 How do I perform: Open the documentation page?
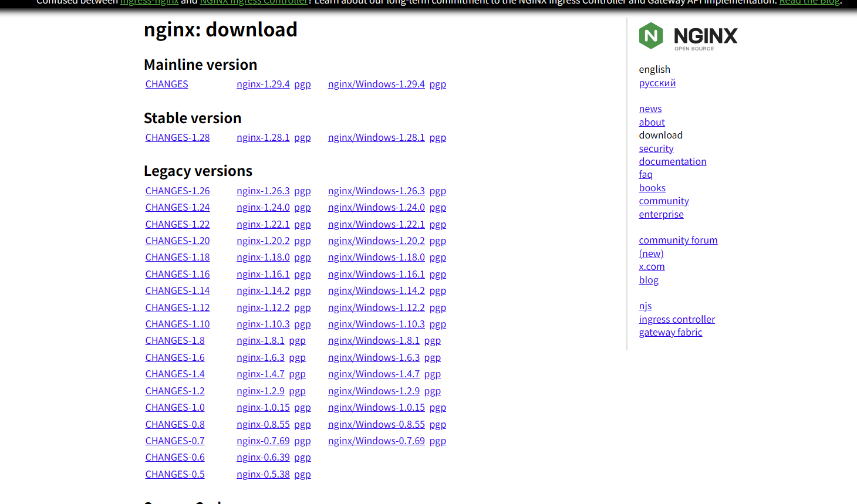point(673,162)
